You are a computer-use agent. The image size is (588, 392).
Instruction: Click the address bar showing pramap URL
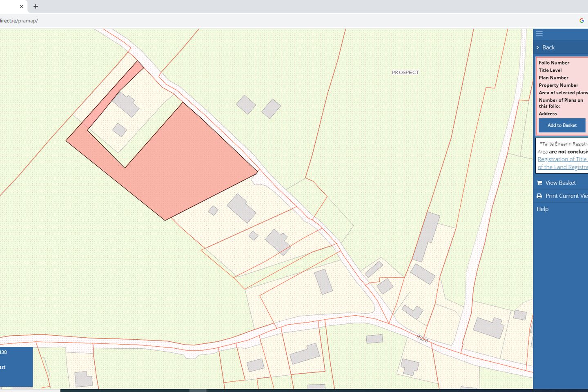click(x=20, y=20)
